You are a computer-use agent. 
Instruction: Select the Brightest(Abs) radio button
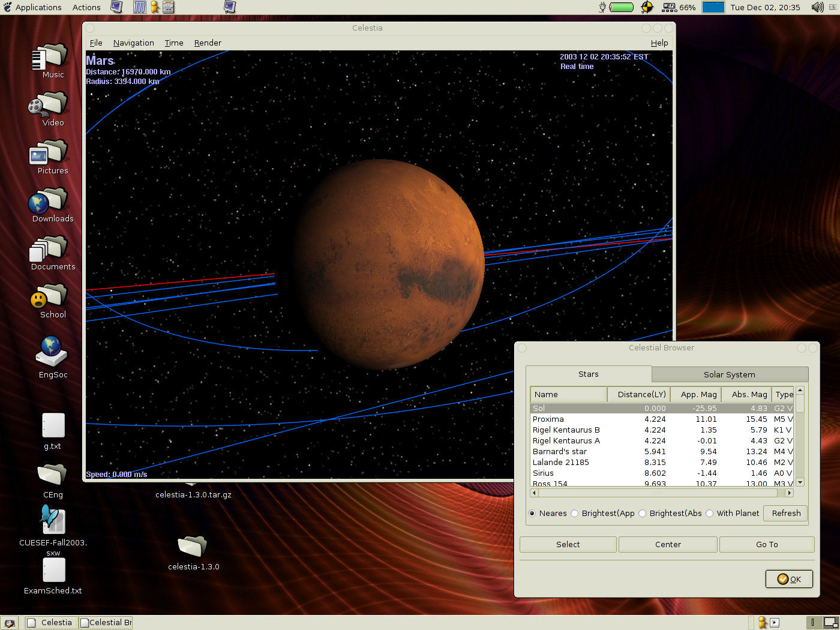[x=643, y=514]
